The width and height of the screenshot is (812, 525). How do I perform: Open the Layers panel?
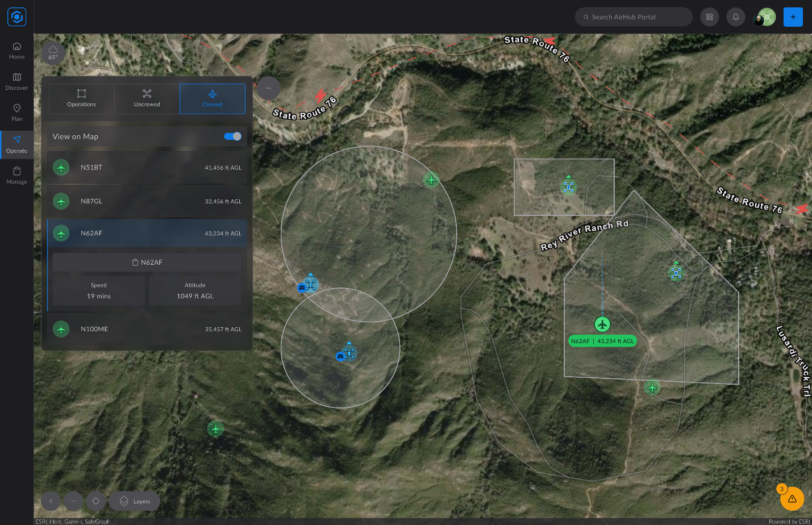point(134,501)
